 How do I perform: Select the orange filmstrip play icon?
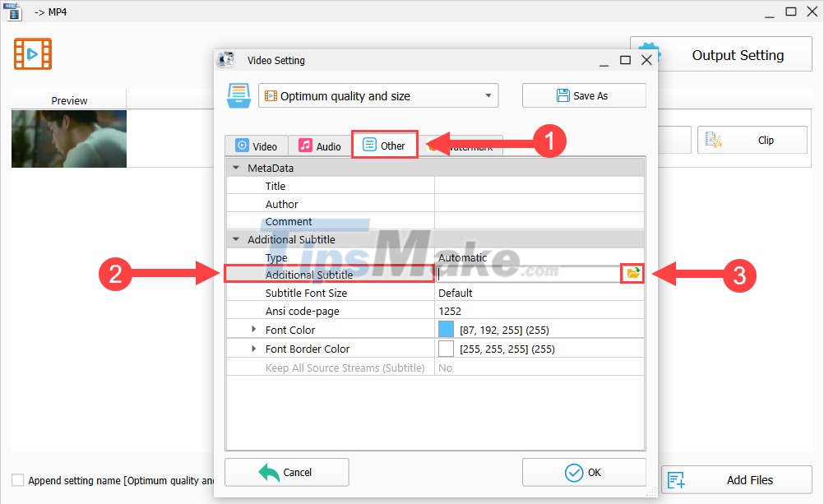tap(32, 53)
